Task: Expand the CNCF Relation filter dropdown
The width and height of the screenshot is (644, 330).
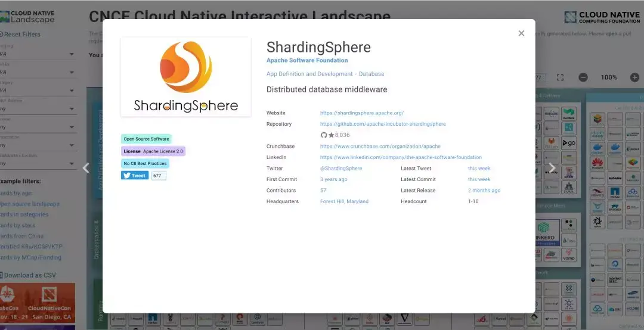Action: [x=38, y=109]
